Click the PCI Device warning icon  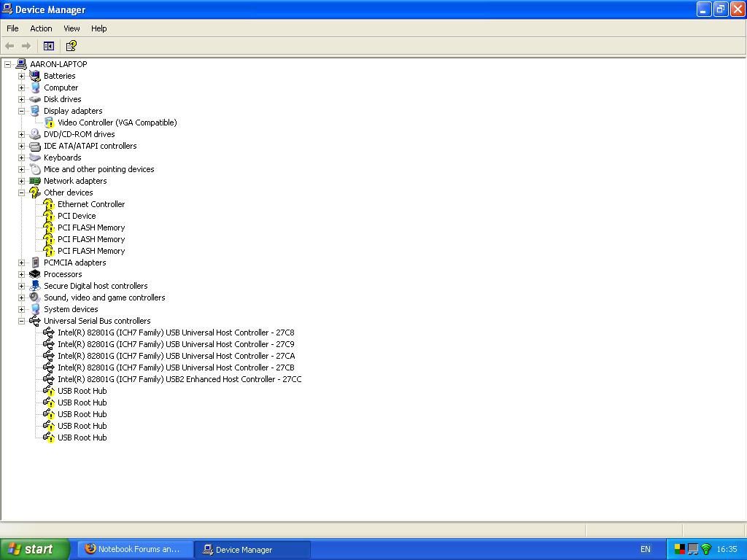tap(49, 216)
